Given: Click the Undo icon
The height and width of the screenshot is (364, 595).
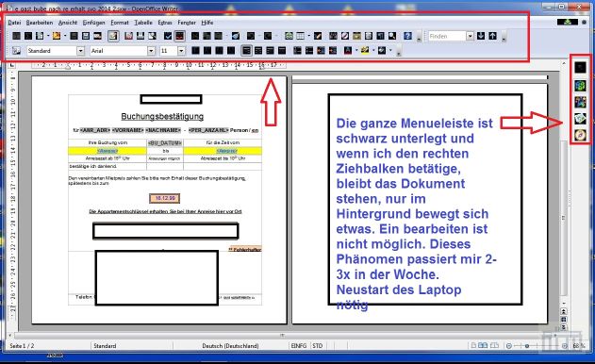Looking at the screenshot, I should tap(251, 36).
